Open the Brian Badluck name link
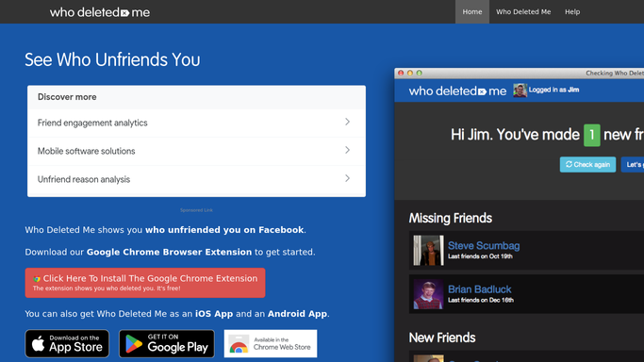 point(480,289)
